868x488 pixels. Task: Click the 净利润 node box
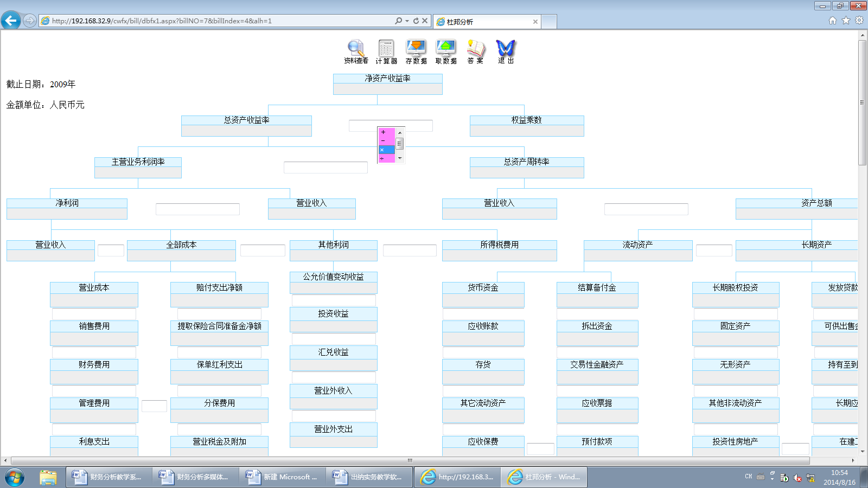point(67,209)
